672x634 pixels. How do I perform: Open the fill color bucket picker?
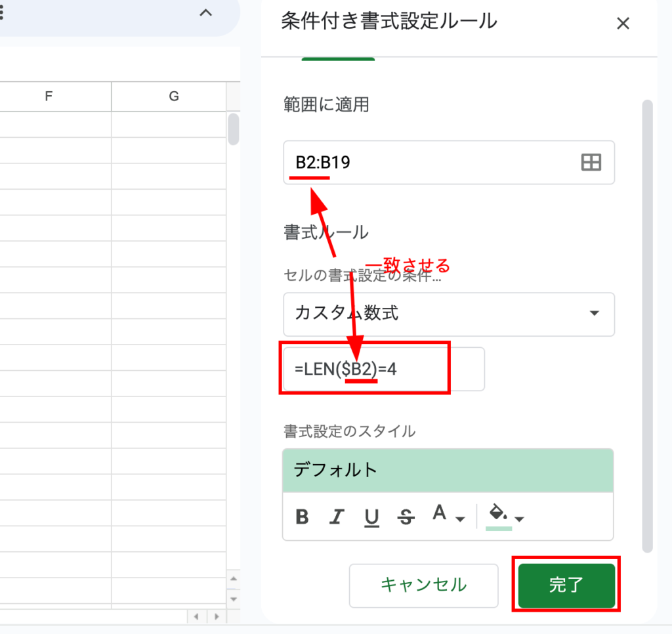(x=499, y=516)
